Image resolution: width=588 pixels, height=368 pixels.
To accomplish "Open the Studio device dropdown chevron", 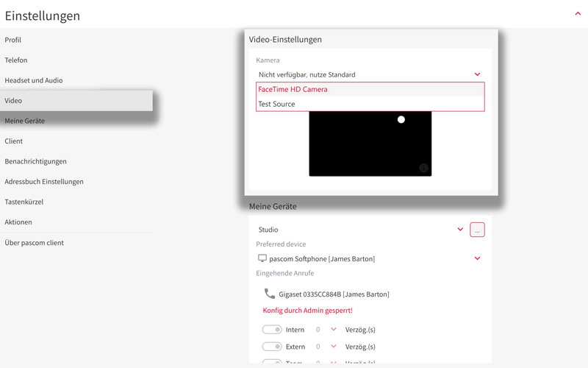I will (460, 230).
